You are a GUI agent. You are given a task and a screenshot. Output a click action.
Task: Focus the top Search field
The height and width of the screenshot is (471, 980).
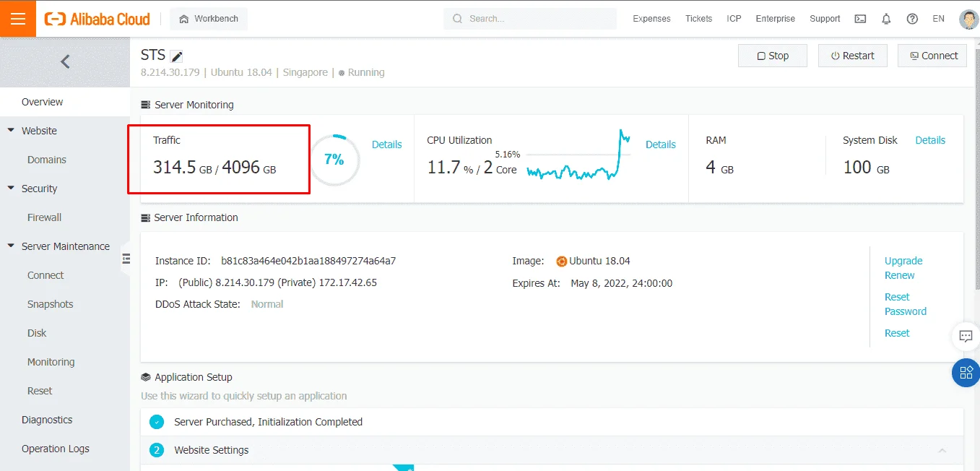tap(530, 19)
